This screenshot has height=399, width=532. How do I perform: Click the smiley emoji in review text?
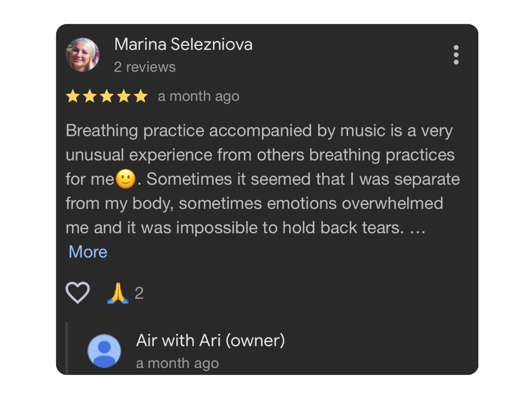[x=126, y=179]
